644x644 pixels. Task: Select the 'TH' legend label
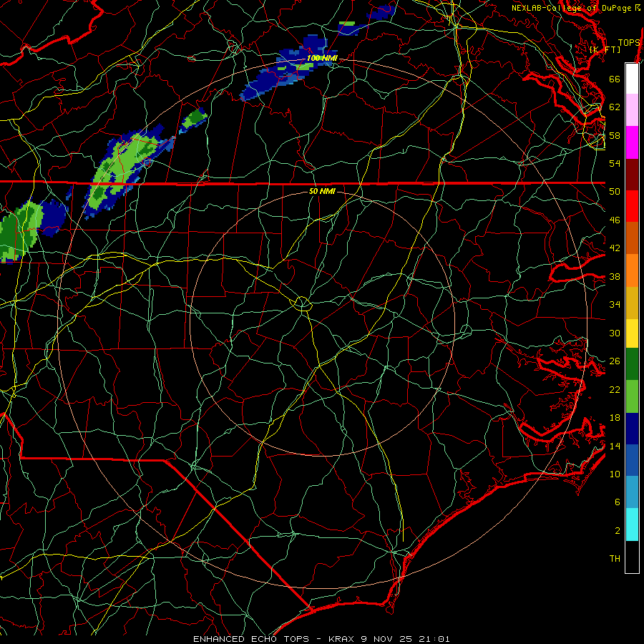pyautogui.click(x=615, y=559)
